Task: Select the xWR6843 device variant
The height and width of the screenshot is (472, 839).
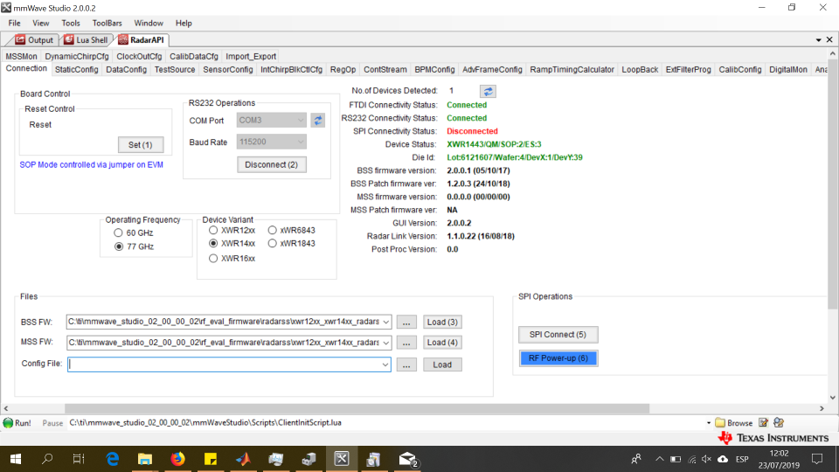Action: [x=272, y=230]
